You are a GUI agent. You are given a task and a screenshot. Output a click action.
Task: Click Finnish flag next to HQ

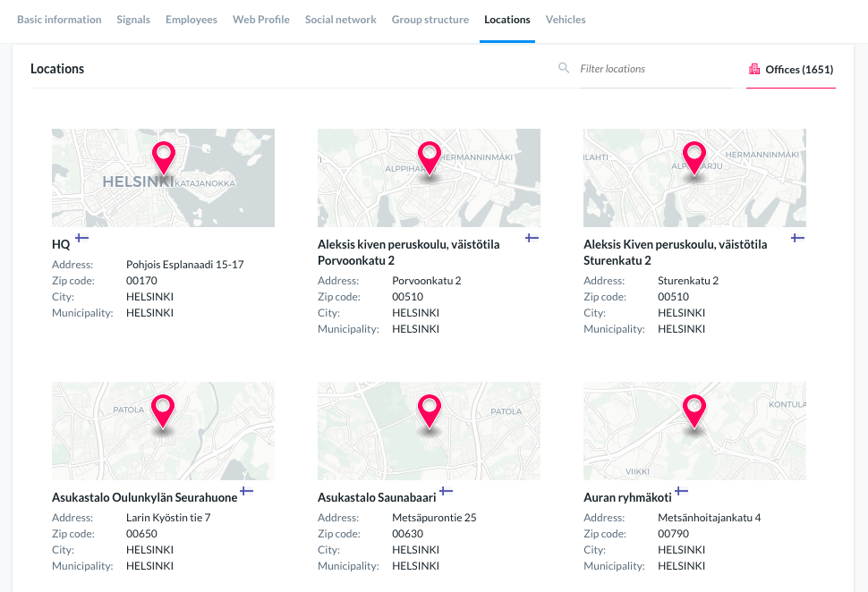[81, 238]
